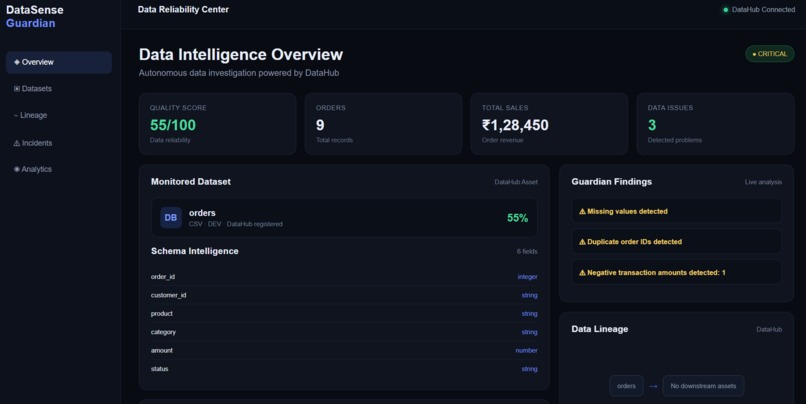Screen dimensions: 806x404
Task: Click warning icon beside Missing values detected
Action: pos(582,211)
